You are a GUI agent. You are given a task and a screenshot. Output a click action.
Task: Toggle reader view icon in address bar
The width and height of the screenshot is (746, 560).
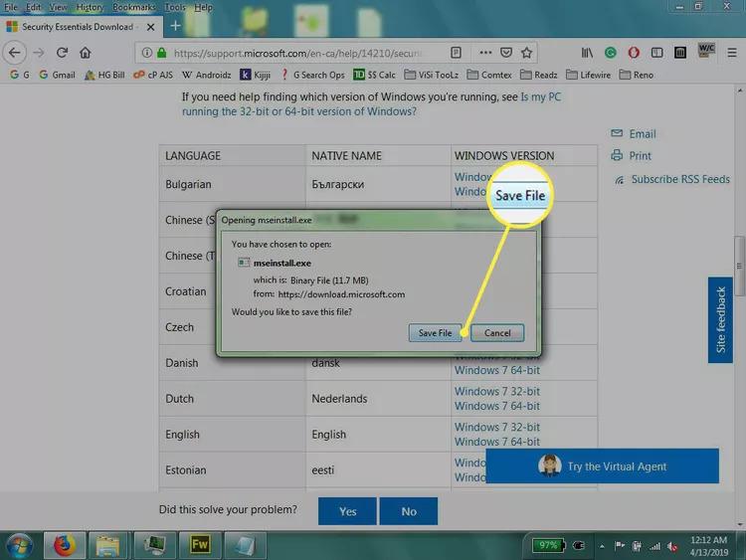coord(456,53)
